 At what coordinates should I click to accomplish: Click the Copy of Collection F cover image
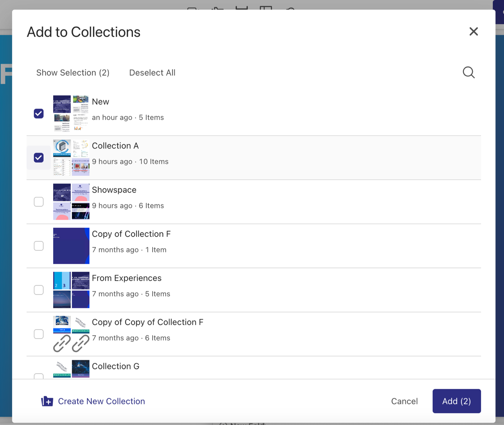pos(71,246)
